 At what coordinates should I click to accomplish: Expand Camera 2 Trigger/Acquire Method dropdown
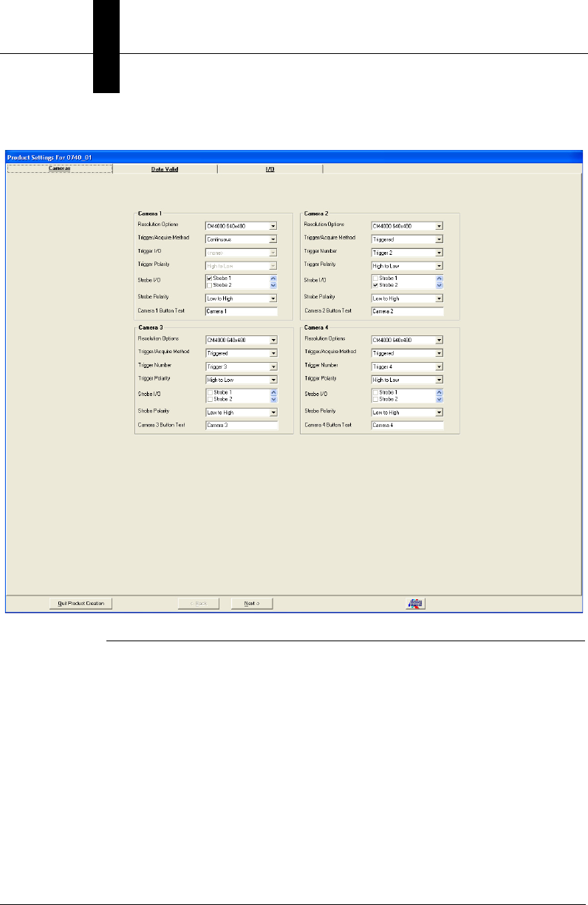439,239
